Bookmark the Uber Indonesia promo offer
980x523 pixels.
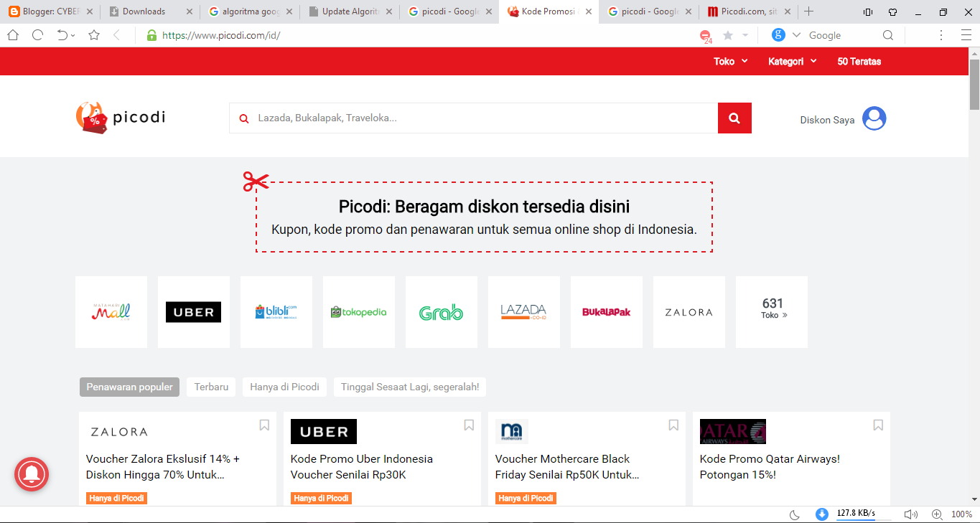469,425
